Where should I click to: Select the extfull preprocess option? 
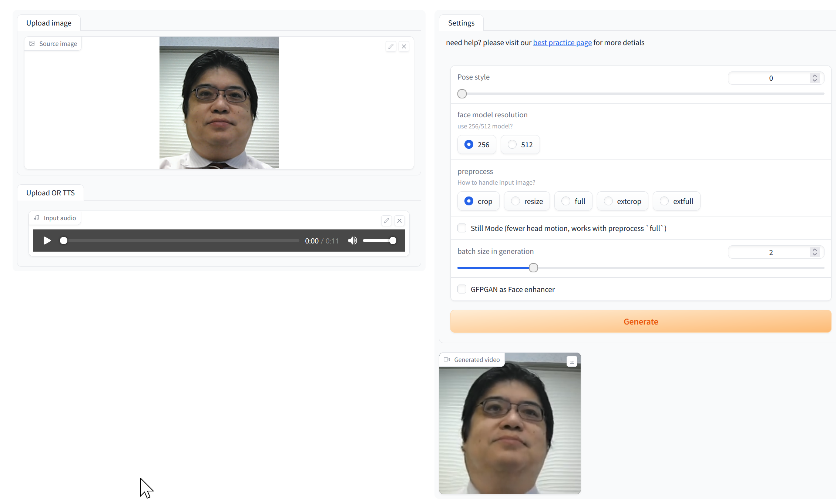point(665,201)
